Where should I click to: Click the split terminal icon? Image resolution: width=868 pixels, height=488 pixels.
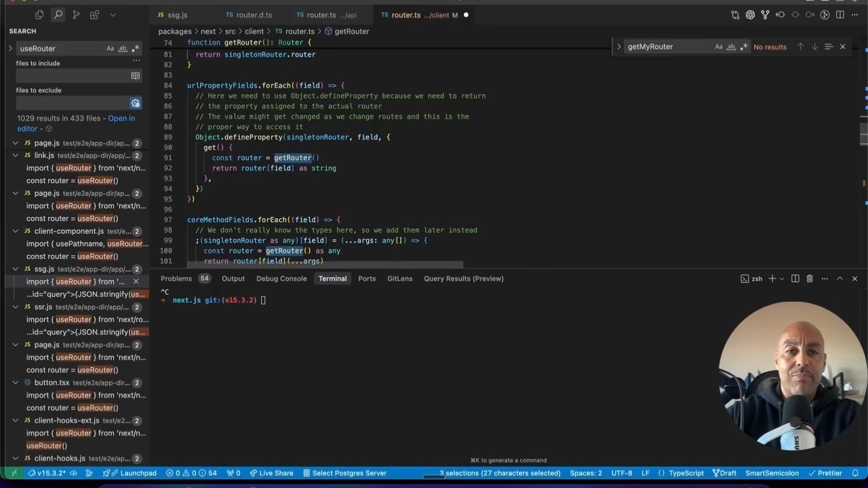[x=795, y=279]
